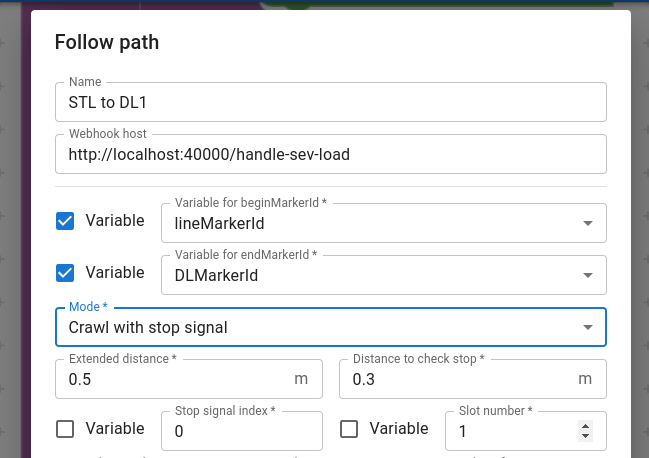
Task: Expand the Mode dropdown arrow
Action: [x=586, y=327]
